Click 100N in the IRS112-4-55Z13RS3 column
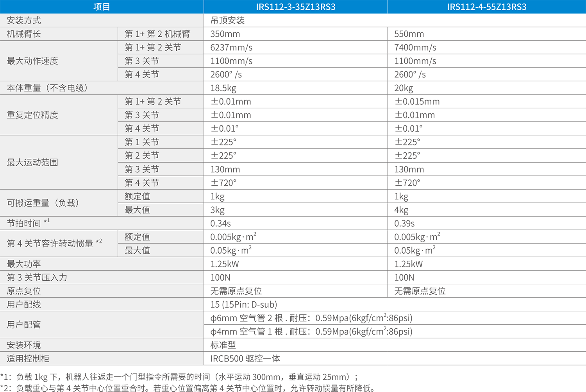 (404, 277)
